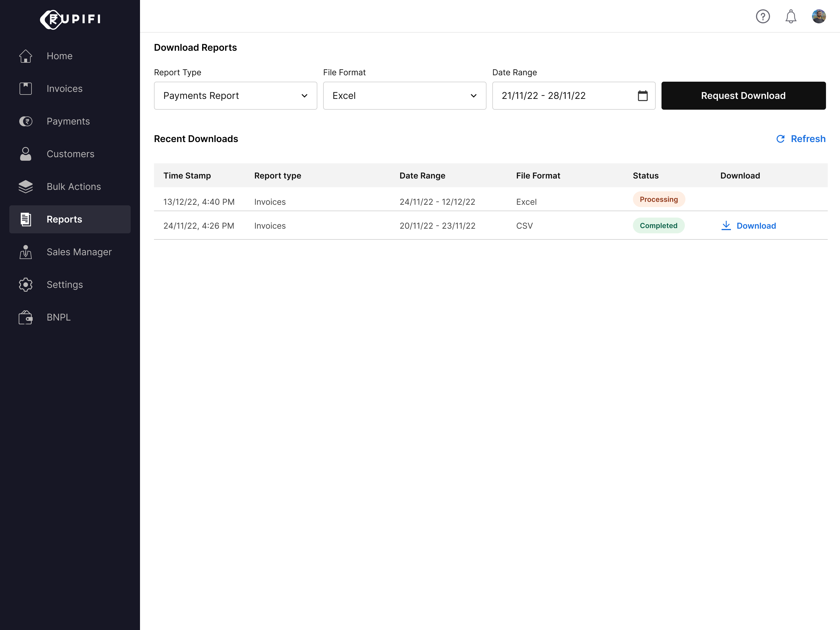This screenshot has height=630, width=840.
Task: Click CSV file format cell
Action: [x=524, y=225]
